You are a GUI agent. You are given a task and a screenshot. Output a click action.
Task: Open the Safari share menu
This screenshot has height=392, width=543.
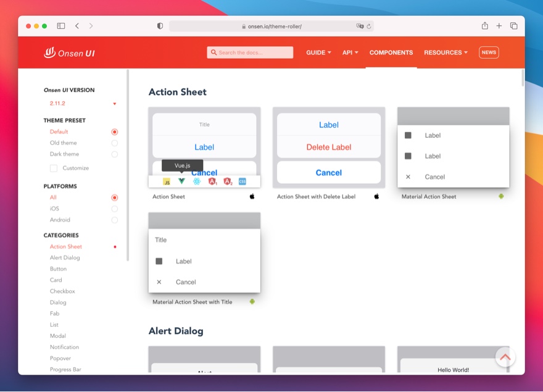click(485, 26)
